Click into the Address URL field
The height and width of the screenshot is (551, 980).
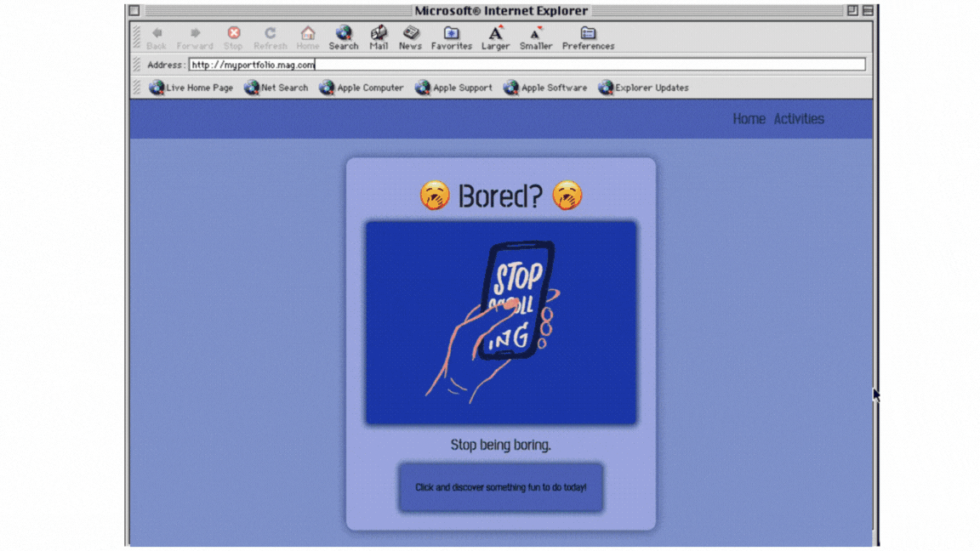527,65
